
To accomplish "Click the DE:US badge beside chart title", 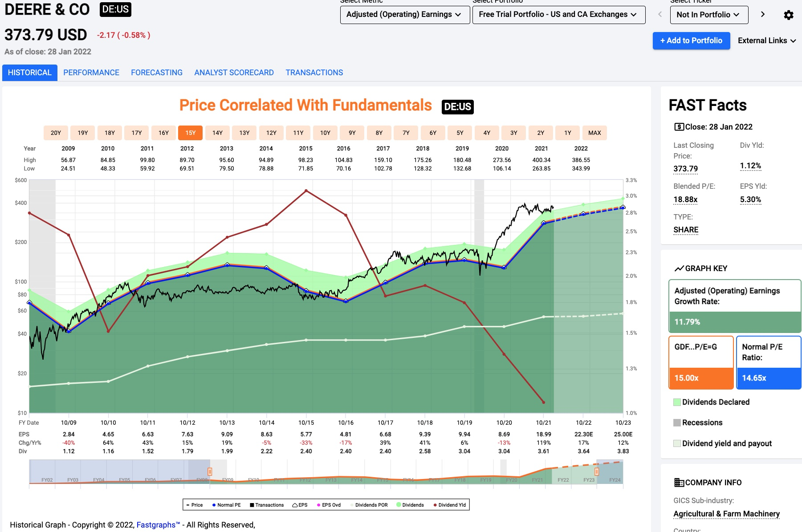I will [x=457, y=107].
